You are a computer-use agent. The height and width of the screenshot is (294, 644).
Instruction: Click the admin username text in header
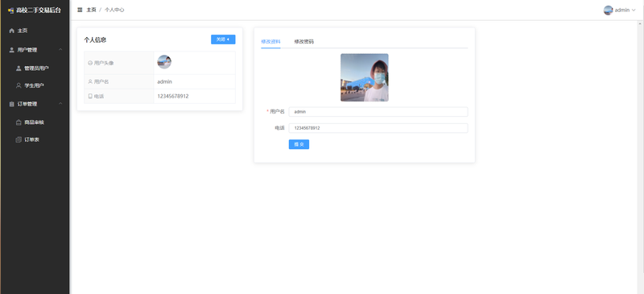click(x=621, y=10)
